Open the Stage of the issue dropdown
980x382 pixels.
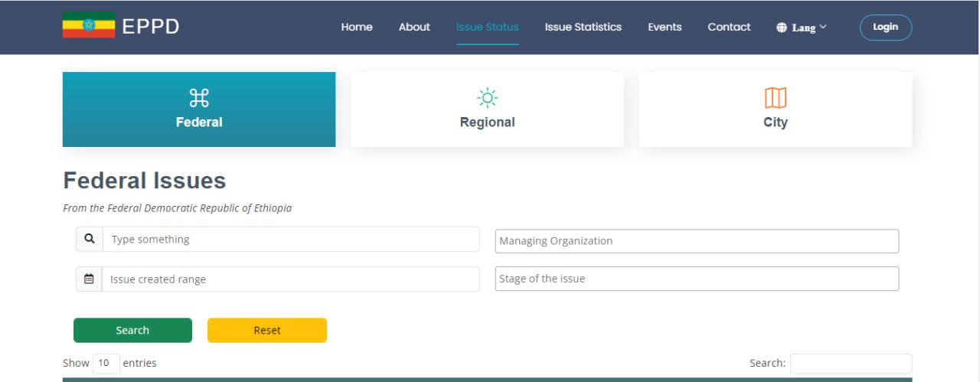coord(696,279)
